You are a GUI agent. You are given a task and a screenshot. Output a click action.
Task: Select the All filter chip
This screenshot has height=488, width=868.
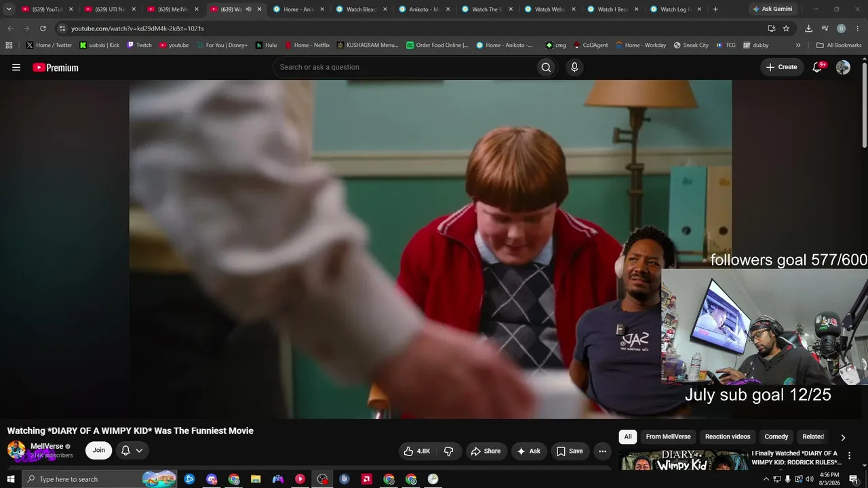(628, 437)
